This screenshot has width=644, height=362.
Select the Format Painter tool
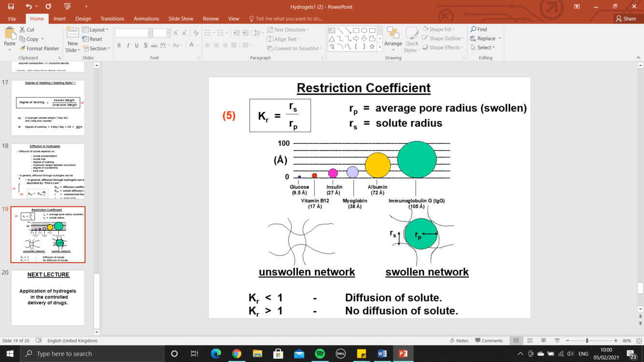39,48
